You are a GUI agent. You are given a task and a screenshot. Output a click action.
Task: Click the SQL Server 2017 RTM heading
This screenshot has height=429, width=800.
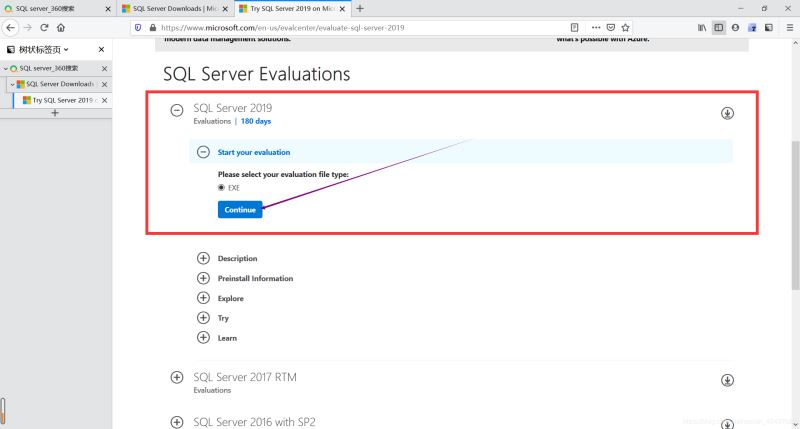[245, 377]
